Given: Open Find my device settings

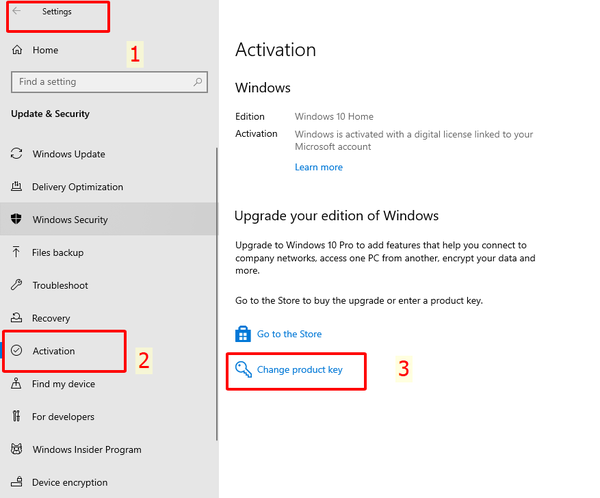Looking at the screenshot, I should coord(108,384).
